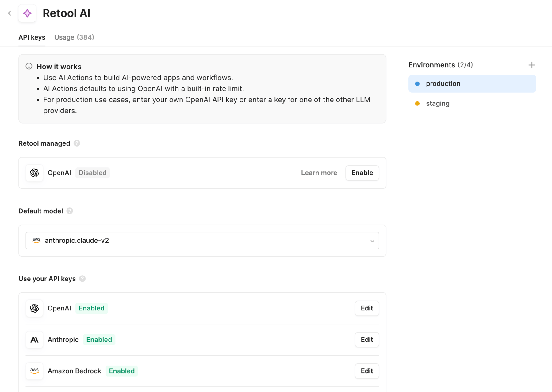Click the Anthropic provider name

(x=63, y=340)
